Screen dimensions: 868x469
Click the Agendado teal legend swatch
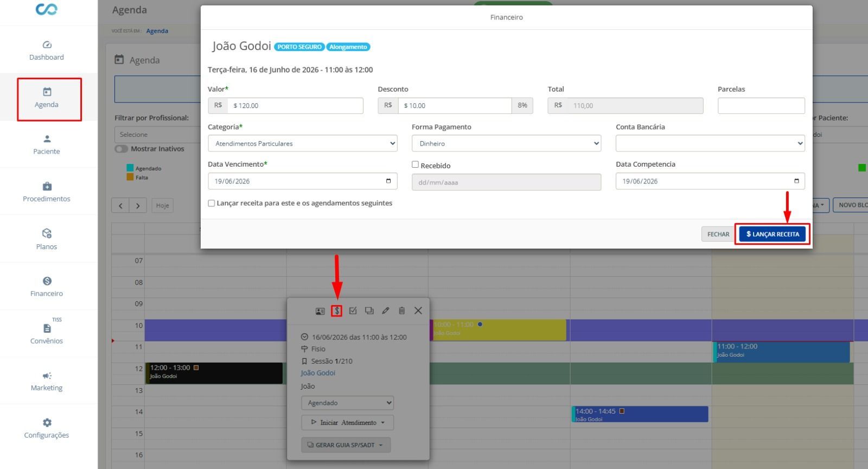(x=130, y=168)
